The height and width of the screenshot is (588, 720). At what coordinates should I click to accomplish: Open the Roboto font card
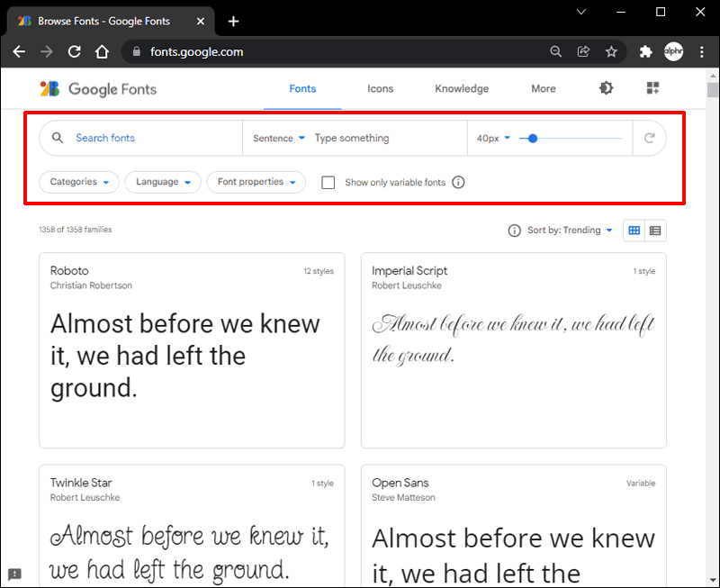click(x=192, y=349)
